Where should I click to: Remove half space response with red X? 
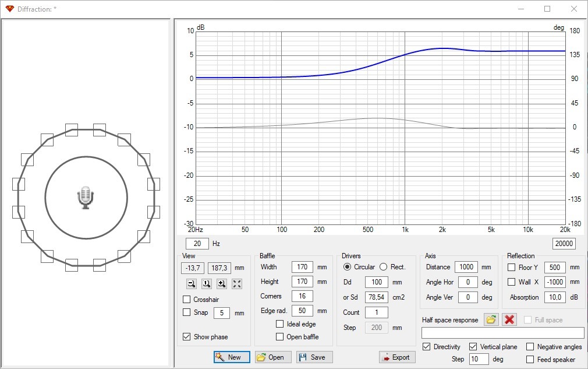coord(509,319)
